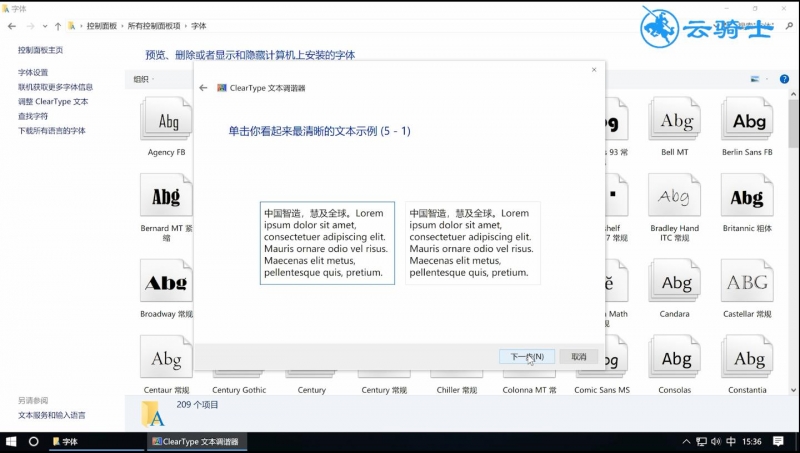Select the left text sample box

tap(327, 243)
